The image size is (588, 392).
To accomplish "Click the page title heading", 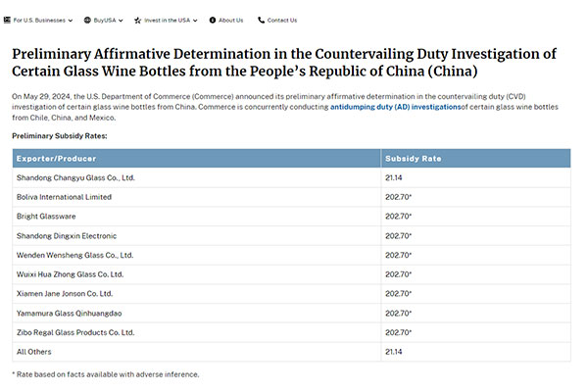I will pos(284,63).
